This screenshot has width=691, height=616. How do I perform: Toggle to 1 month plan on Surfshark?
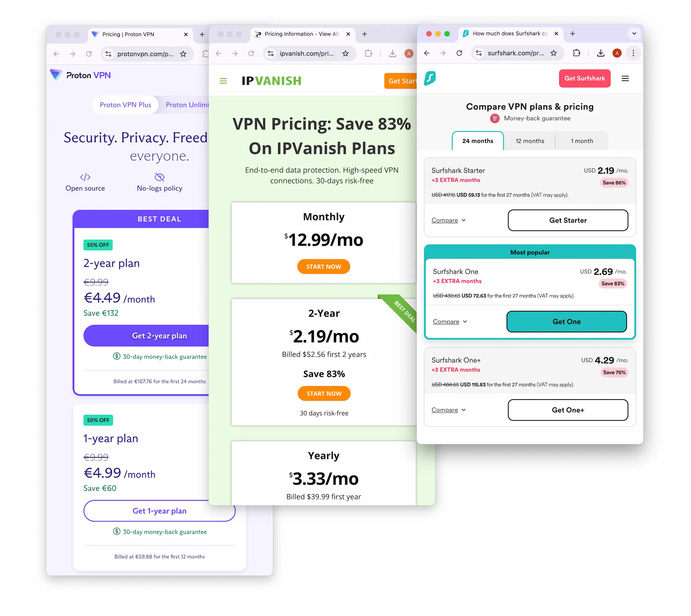582,141
